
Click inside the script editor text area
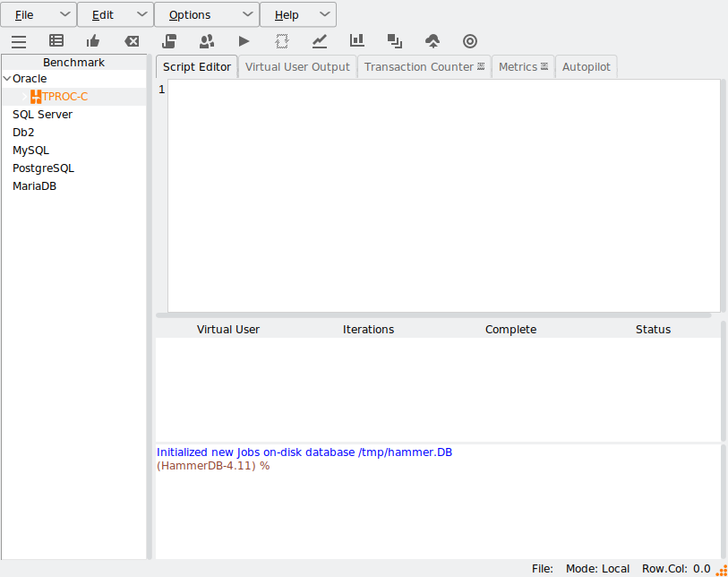(x=444, y=195)
